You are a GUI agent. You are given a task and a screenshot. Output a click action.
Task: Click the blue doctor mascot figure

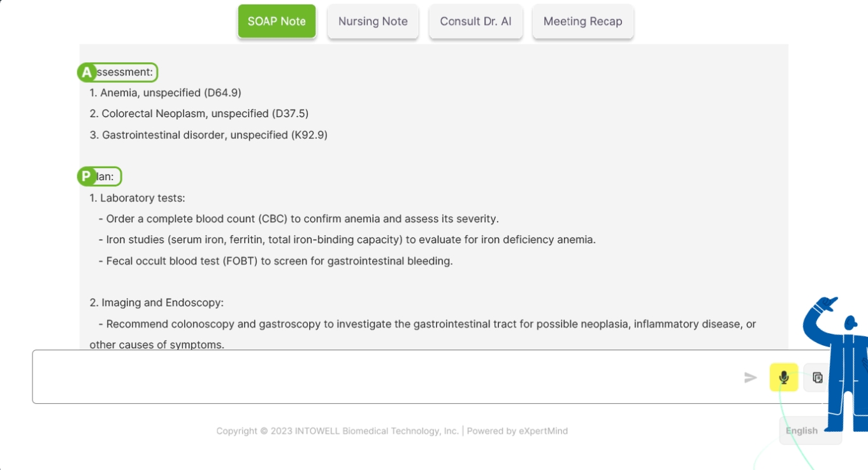[836, 364]
